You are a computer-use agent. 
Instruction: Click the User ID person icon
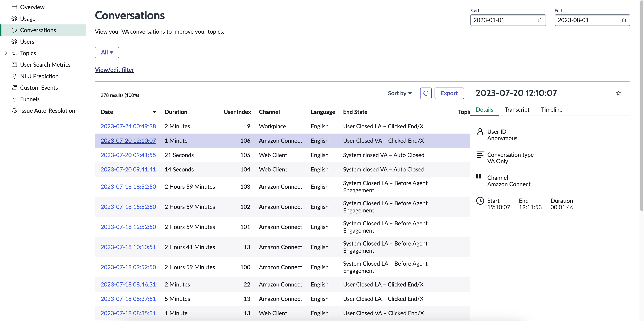pos(480,132)
